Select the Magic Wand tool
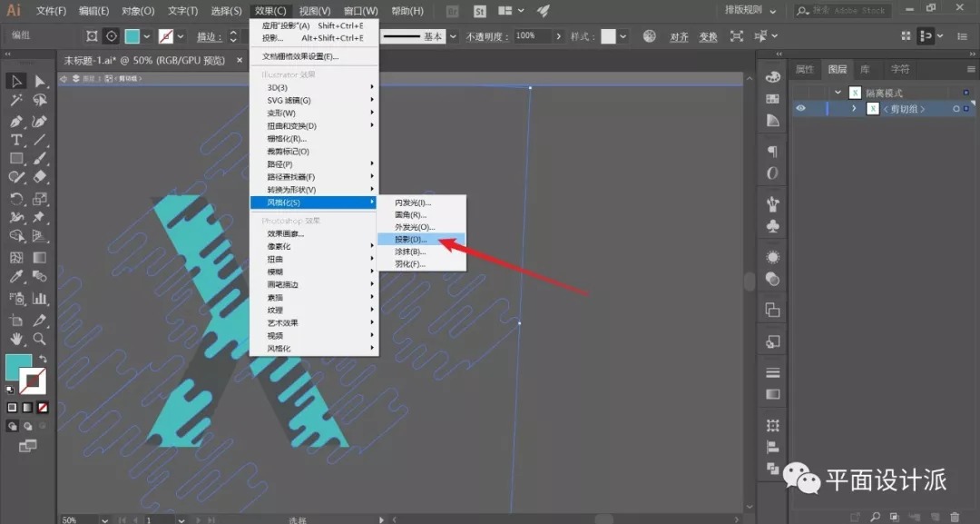 click(16, 100)
